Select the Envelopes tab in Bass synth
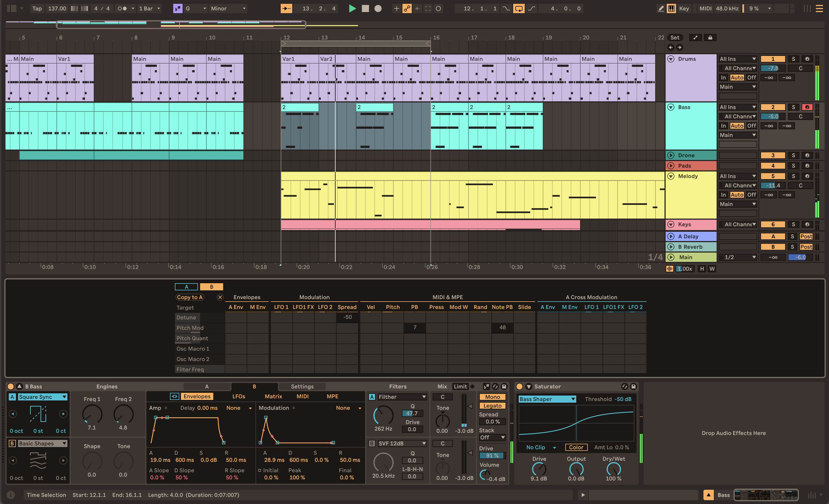This screenshot has width=829, height=504. tap(196, 396)
